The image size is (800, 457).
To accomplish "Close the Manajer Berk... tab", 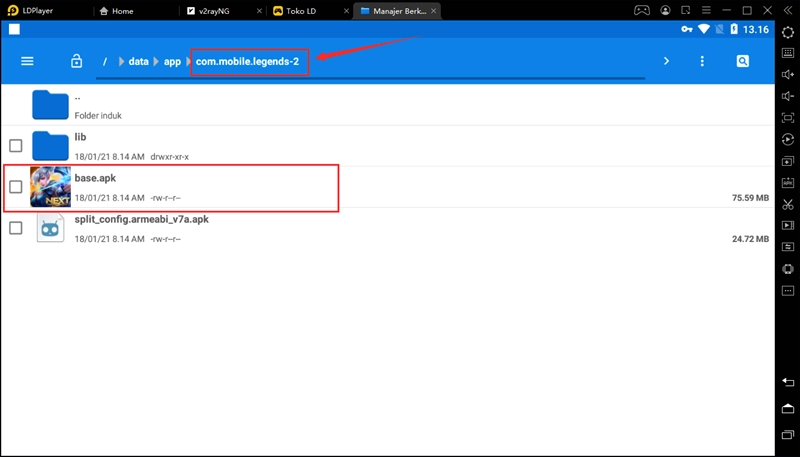I will tap(434, 11).
